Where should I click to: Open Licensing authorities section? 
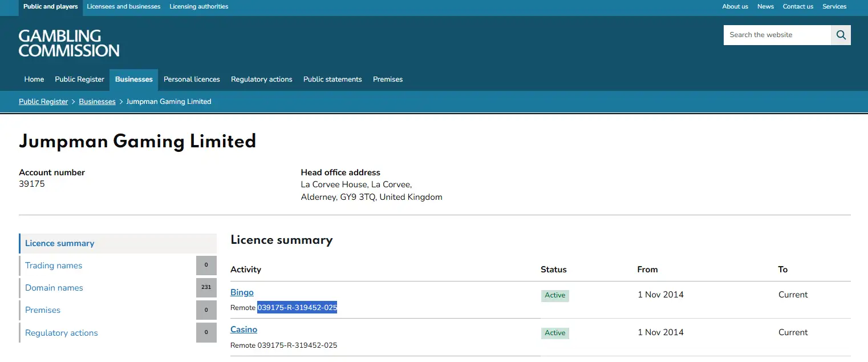tap(199, 7)
